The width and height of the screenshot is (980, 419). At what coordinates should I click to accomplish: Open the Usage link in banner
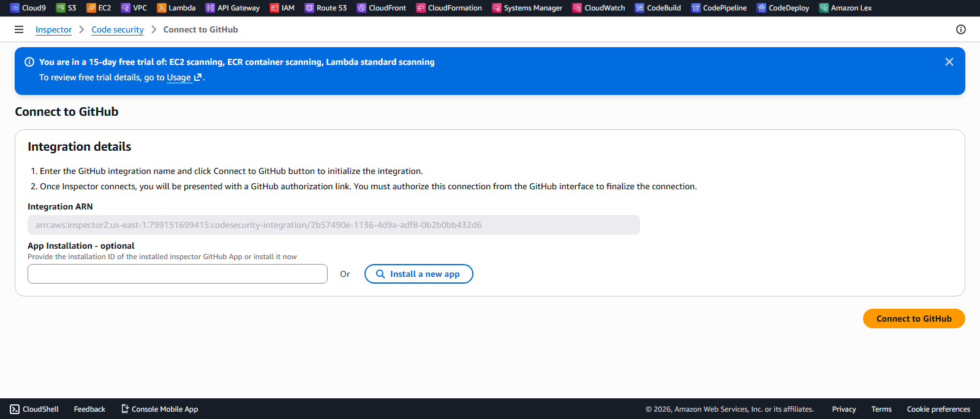[x=184, y=78]
